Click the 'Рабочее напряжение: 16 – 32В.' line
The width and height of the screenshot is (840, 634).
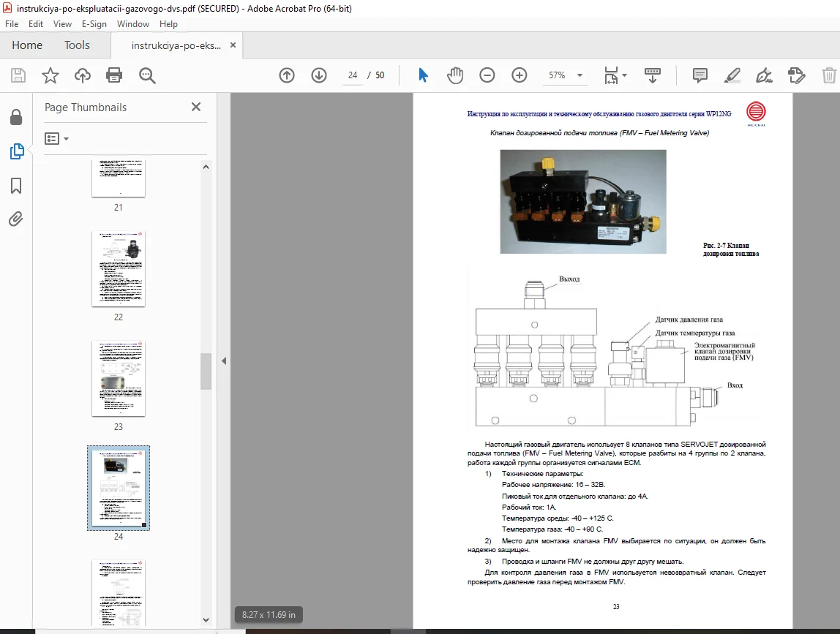tap(553, 485)
